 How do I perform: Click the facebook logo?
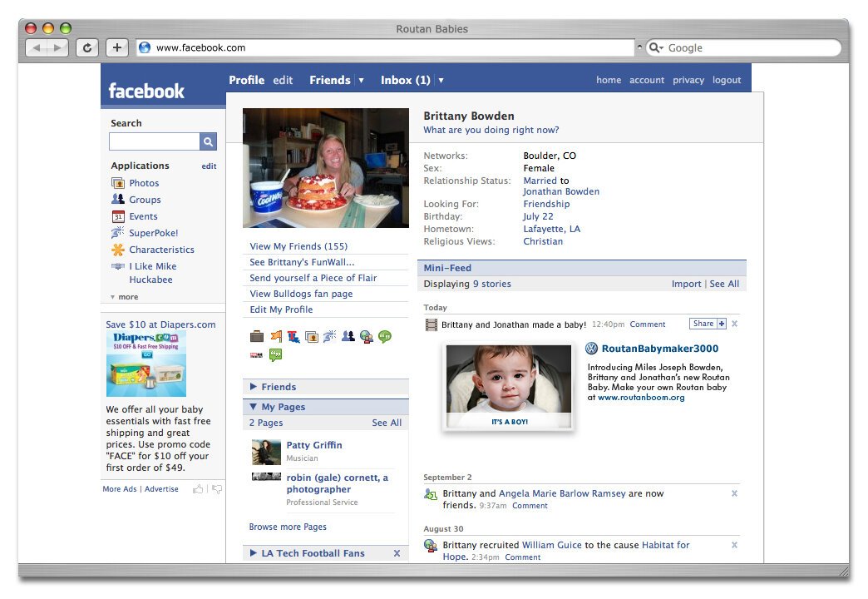click(x=146, y=91)
